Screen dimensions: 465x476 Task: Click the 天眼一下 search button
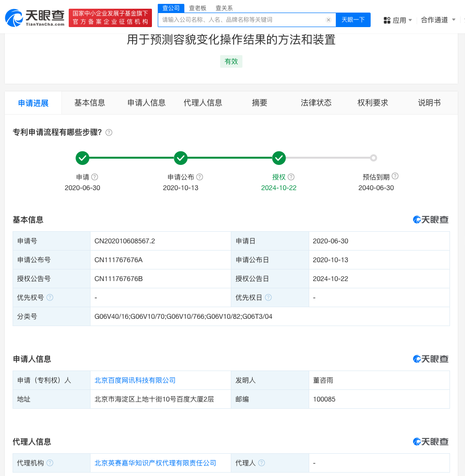[x=353, y=20]
